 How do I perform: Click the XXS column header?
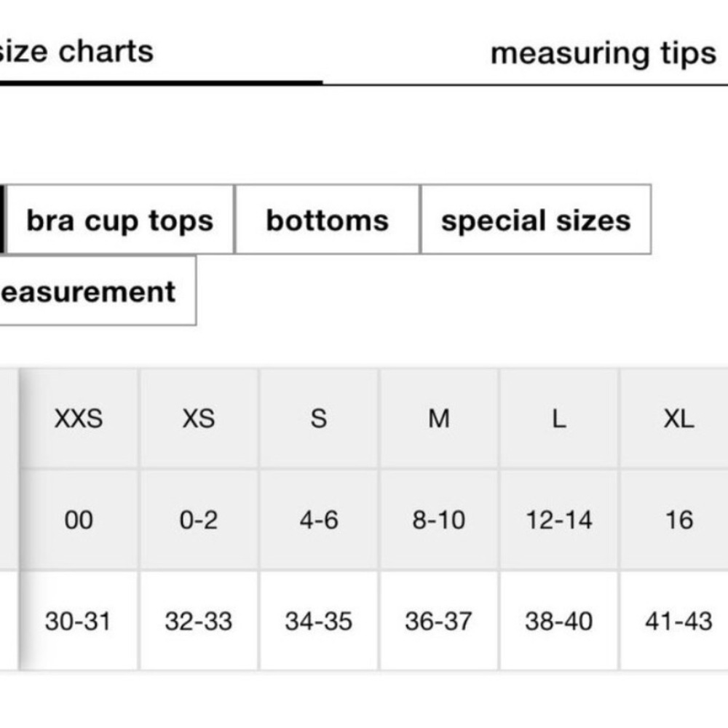coord(79,419)
